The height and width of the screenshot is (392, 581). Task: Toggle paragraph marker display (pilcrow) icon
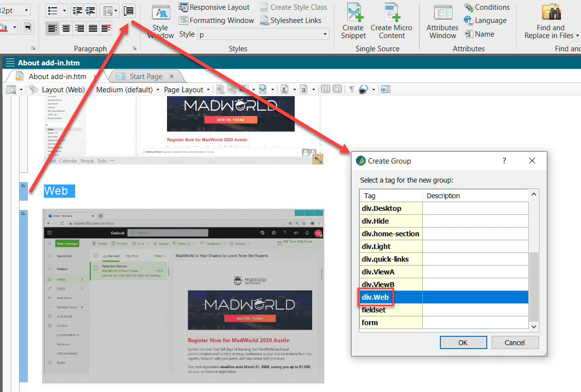352,89
